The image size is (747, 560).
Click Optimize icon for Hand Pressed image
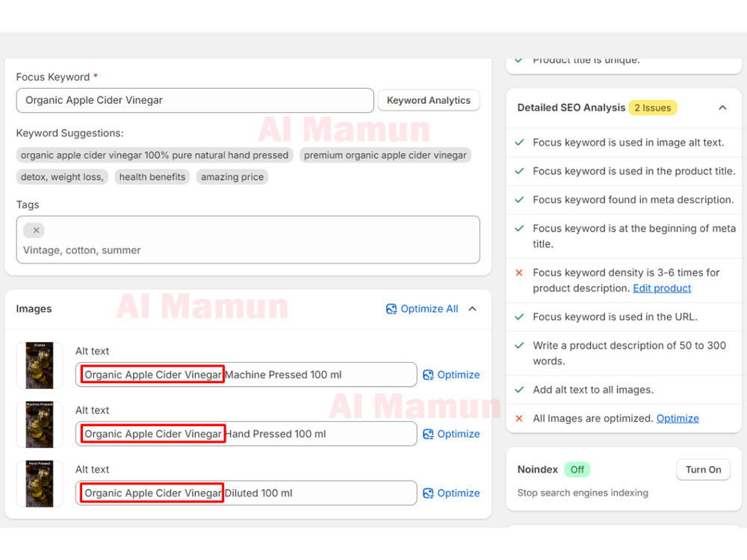pyautogui.click(x=428, y=435)
